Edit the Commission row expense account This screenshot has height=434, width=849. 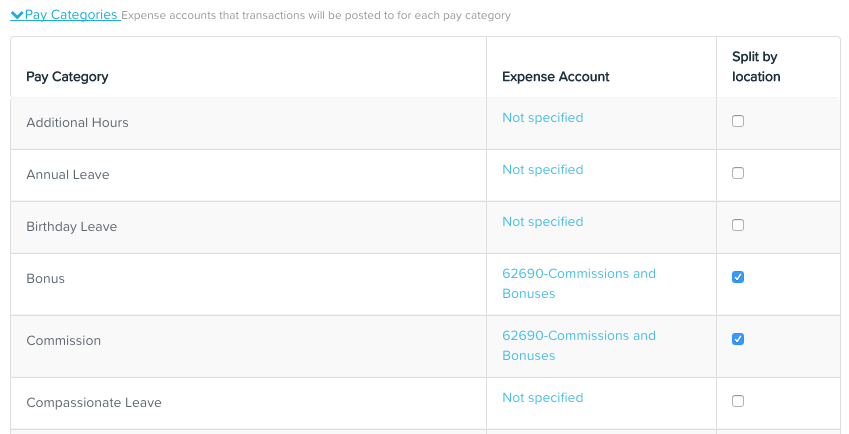point(579,345)
